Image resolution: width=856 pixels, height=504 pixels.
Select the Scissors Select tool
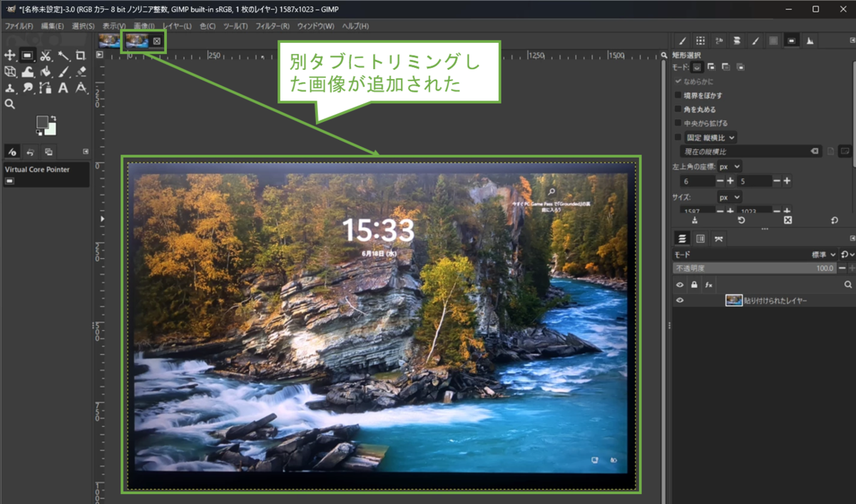[x=46, y=55]
